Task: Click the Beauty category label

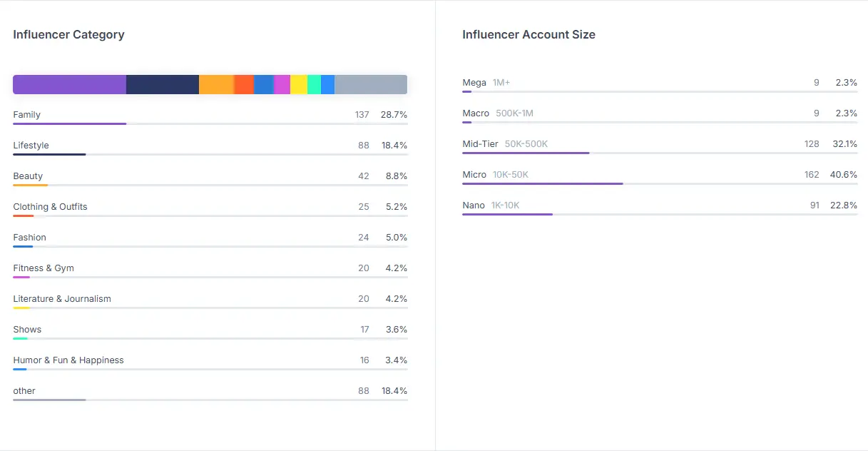Action: coord(28,176)
